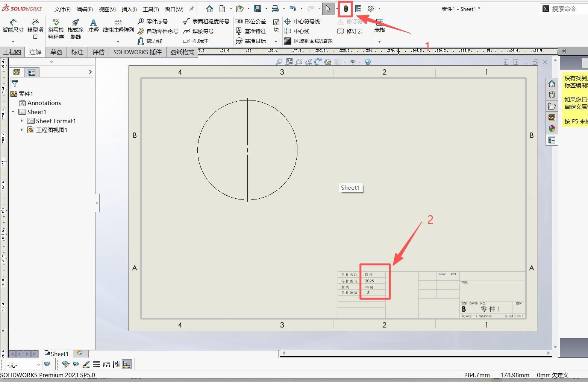
Task: Open Smart Dimension dropdown arrow
Action: pos(13,42)
